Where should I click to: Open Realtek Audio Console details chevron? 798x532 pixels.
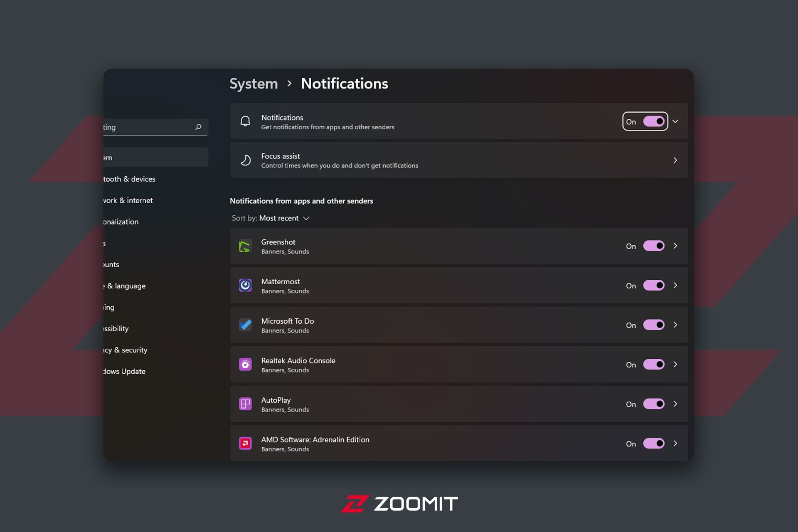(675, 364)
